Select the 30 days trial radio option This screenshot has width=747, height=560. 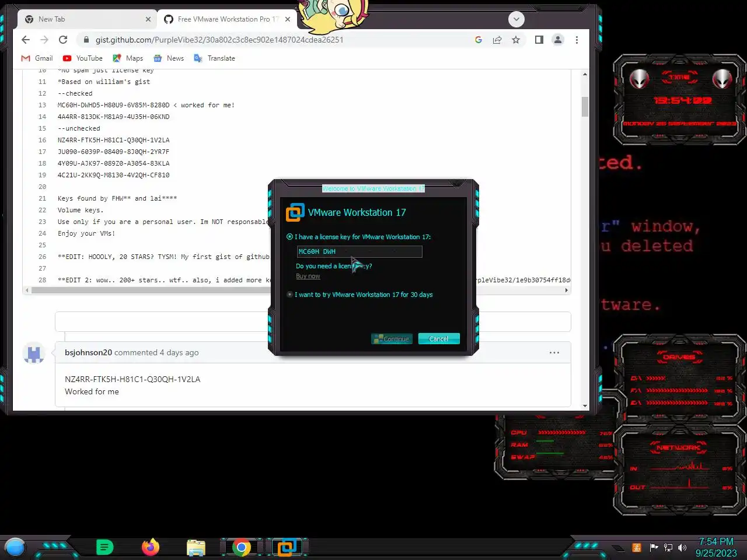pos(289,295)
